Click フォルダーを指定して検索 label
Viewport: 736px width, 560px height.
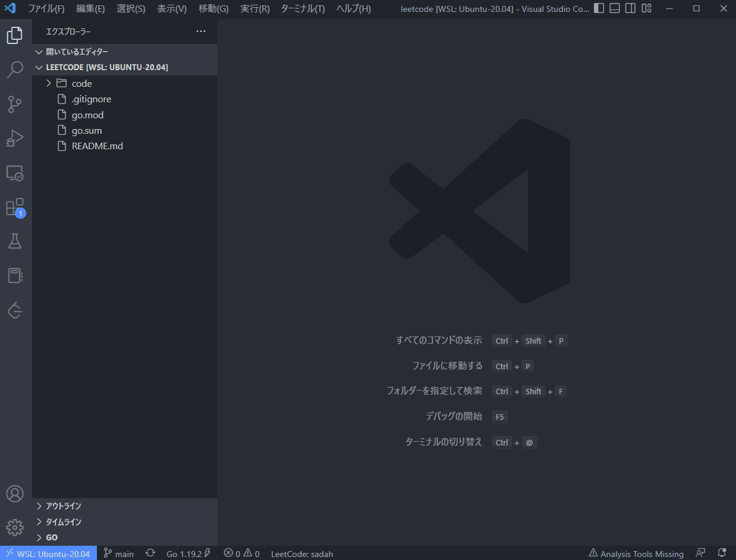pyautogui.click(x=435, y=391)
